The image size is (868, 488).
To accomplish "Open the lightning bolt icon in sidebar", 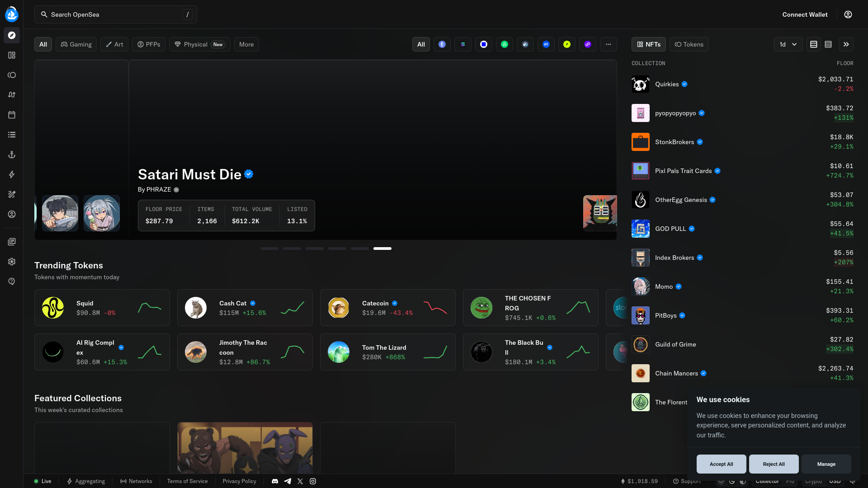I will point(12,174).
